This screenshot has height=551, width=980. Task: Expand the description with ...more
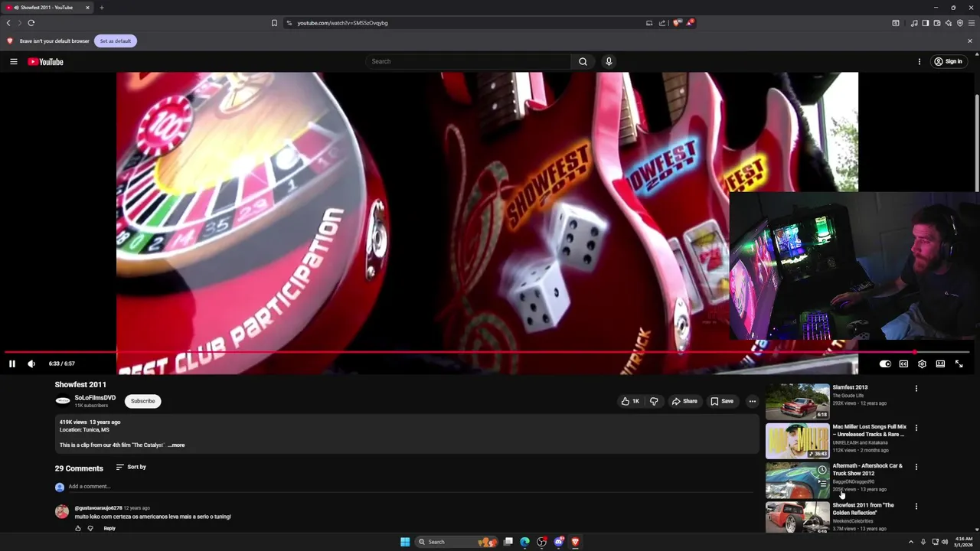coord(176,445)
